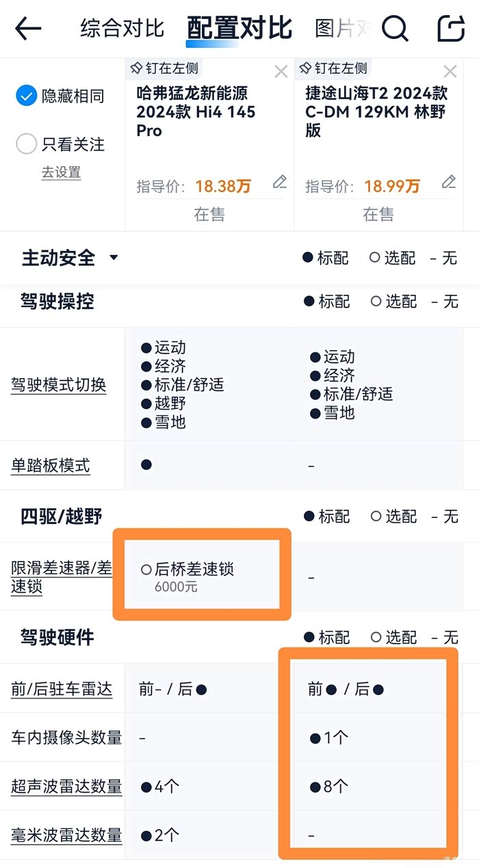The image size is (479, 868).
Task: Uncheck the 隐藏相同 checkbox
Action: [x=26, y=96]
